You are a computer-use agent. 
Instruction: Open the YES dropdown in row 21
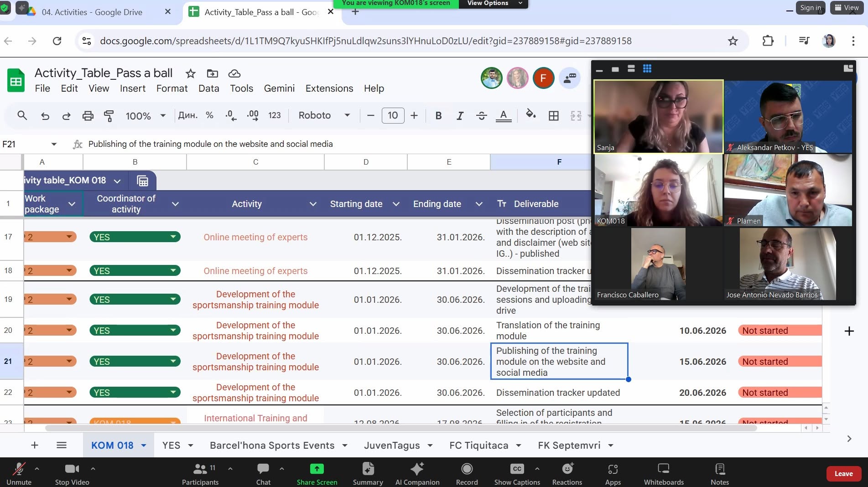coord(135,362)
